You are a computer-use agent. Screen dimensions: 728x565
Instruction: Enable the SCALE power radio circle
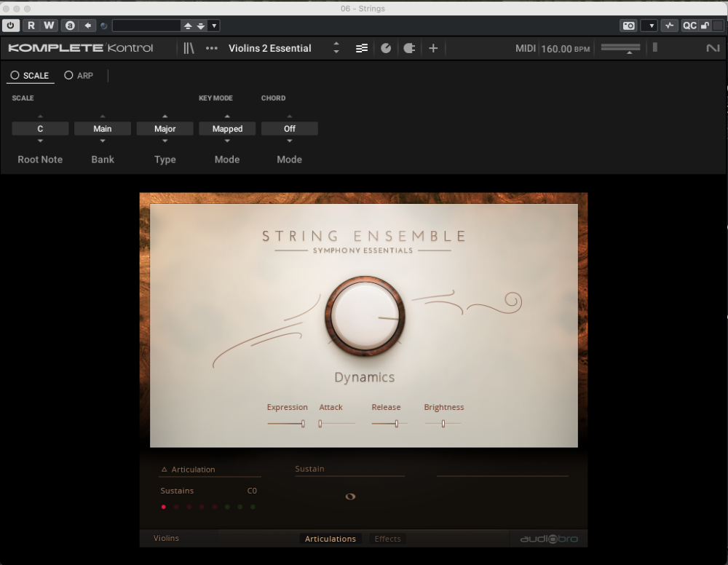pyautogui.click(x=15, y=75)
